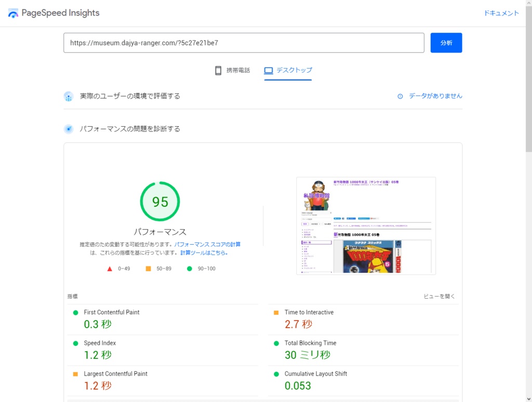The image size is (532, 402).
Task: Click the green dot beside Cumulative Layout Shift
Action: pos(277,373)
